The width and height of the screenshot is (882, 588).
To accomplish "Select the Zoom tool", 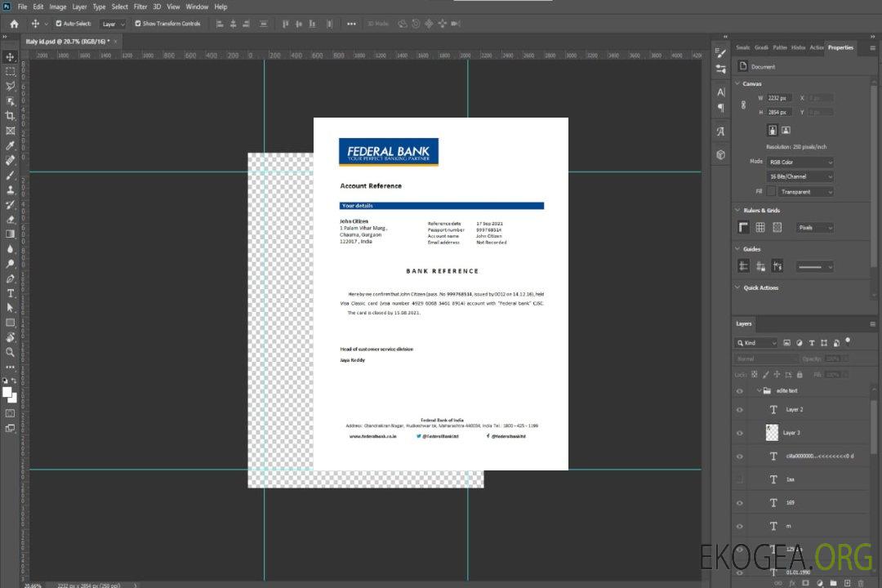I will [x=11, y=352].
